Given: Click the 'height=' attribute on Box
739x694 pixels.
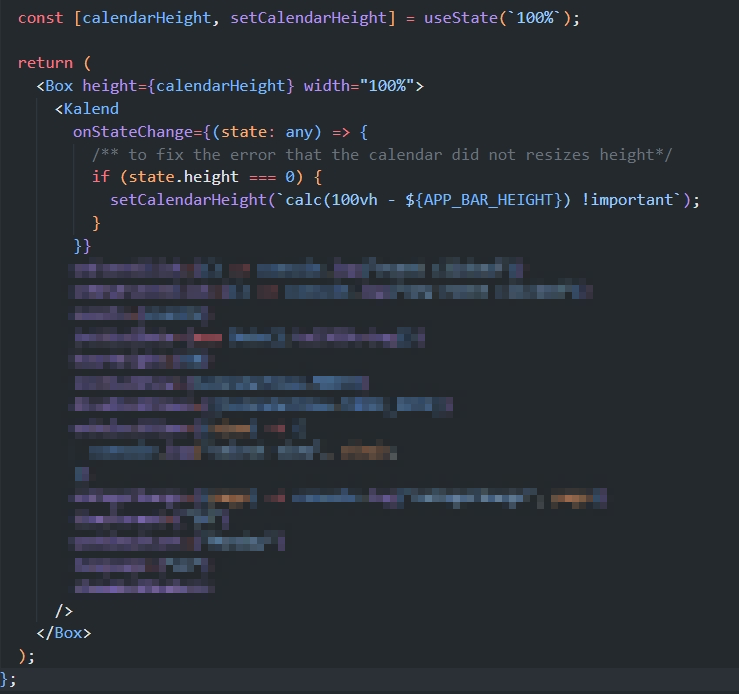Looking at the screenshot, I should [115, 86].
